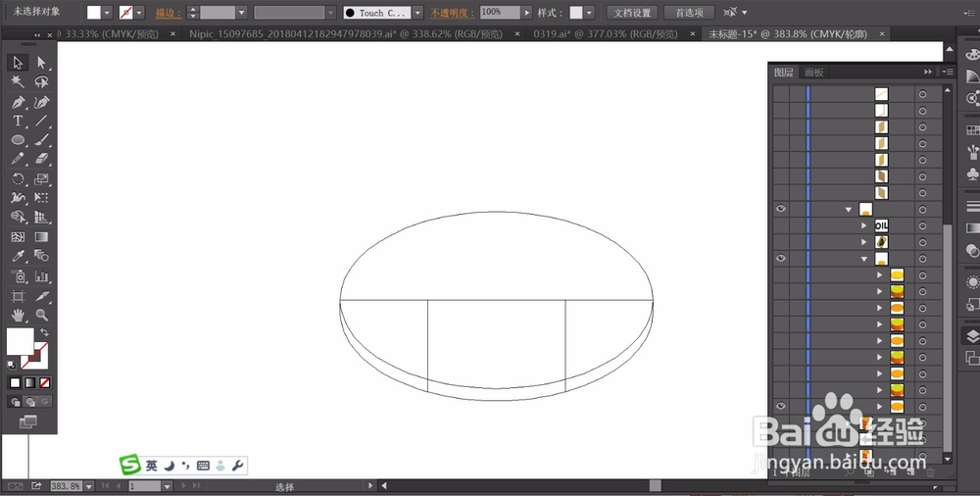
Task: Open the 描边 stroke panel link
Action: [169, 13]
